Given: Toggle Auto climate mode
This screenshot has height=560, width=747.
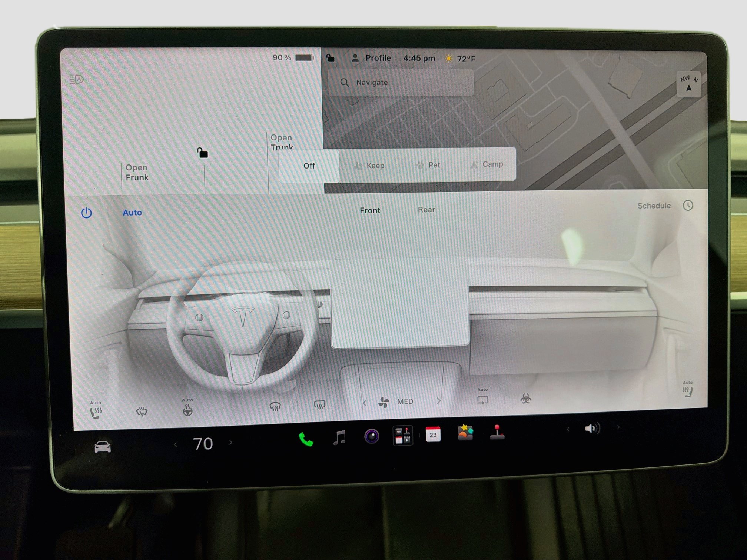Looking at the screenshot, I should [132, 213].
